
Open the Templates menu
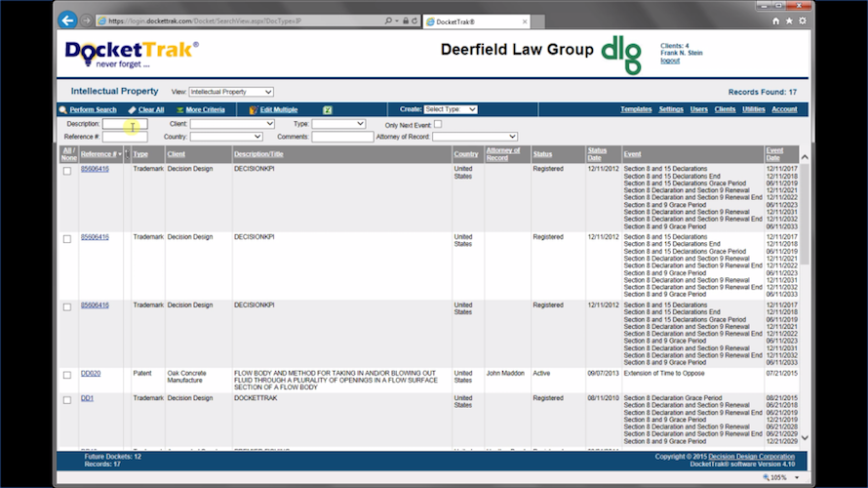[x=636, y=109]
